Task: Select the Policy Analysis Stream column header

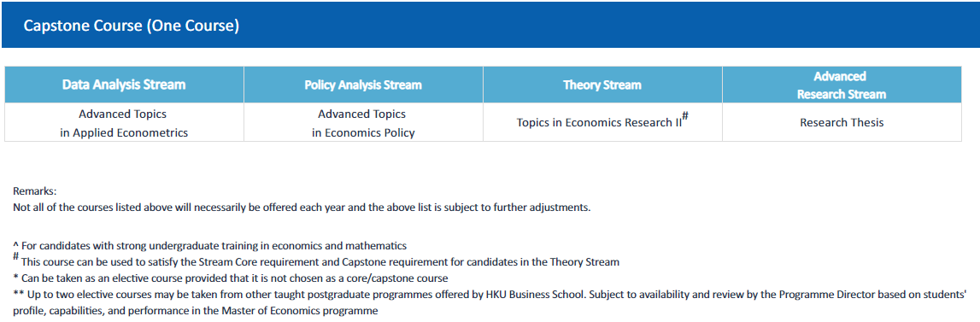Action: coord(363,85)
